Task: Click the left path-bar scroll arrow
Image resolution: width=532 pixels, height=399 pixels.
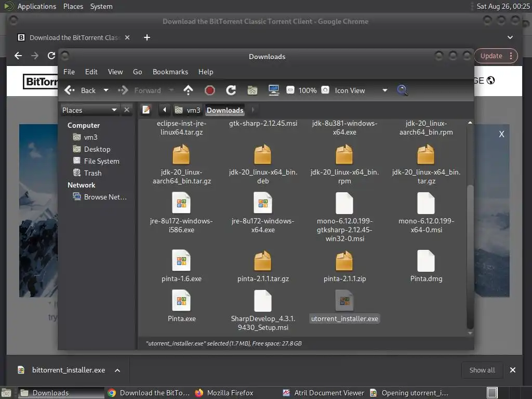Action: tap(165, 110)
